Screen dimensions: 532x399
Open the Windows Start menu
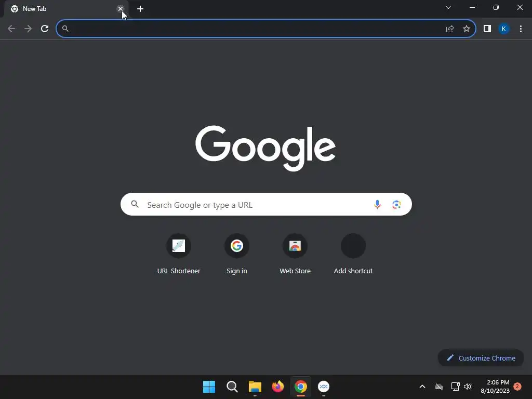pyautogui.click(x=209, y=387)
